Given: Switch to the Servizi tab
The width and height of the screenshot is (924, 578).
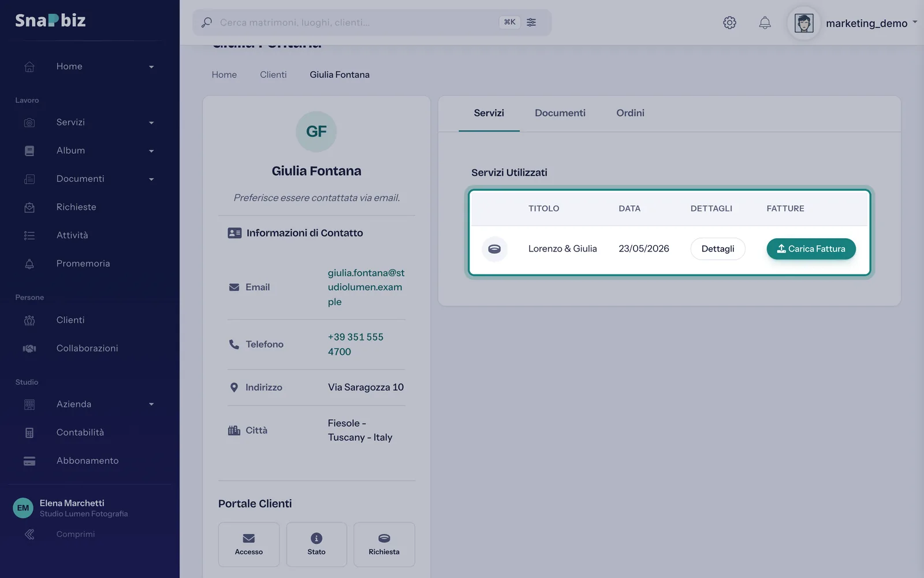Looking at the screenshot, I should pyautogui.click(x=489, y=113).
